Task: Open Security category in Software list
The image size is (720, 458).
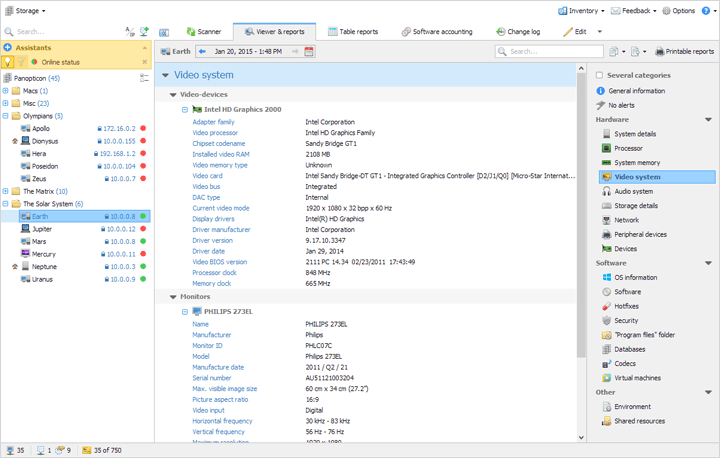Action: pos(626,321)
